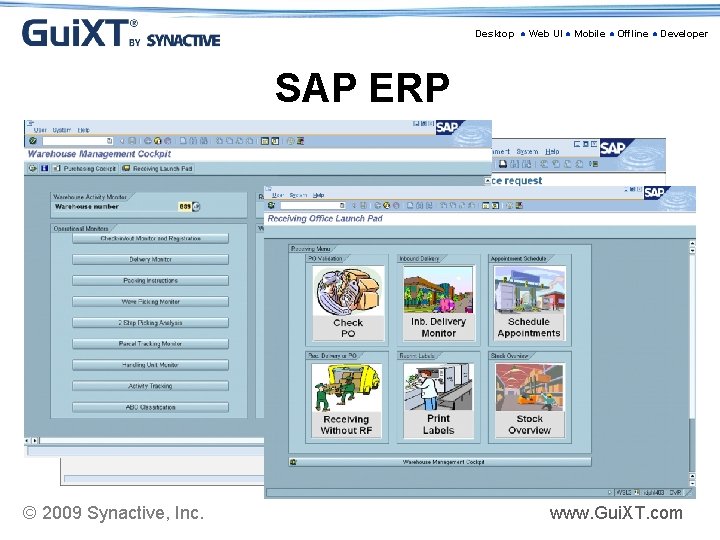Click Save icon in Warehouse Management Cockpit toolbar
The width and height of the screenshot is (720, 540).
point(132,141)
